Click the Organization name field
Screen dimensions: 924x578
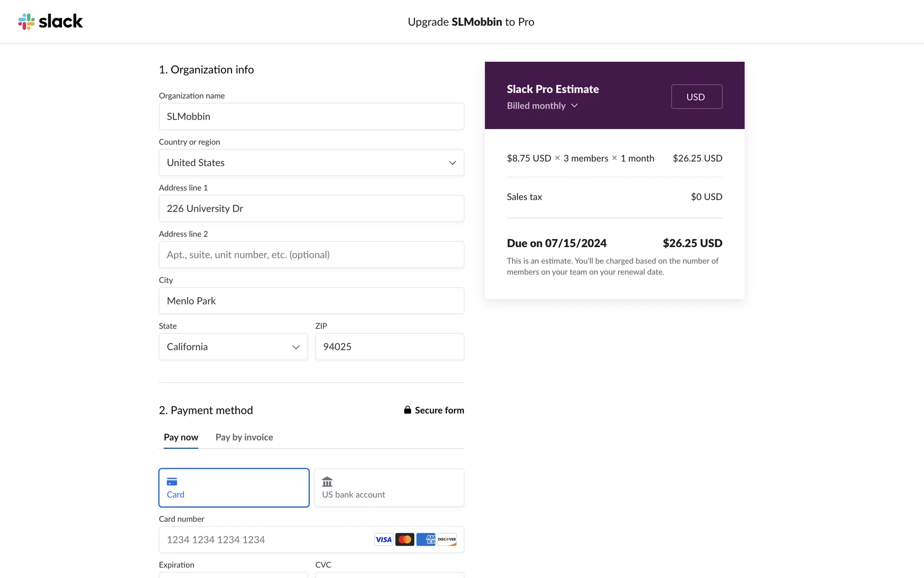pyautogui.click(x=311, y=116)
